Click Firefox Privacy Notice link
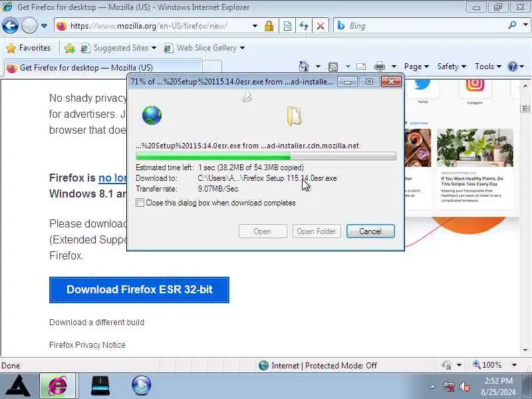 [87, 345]
